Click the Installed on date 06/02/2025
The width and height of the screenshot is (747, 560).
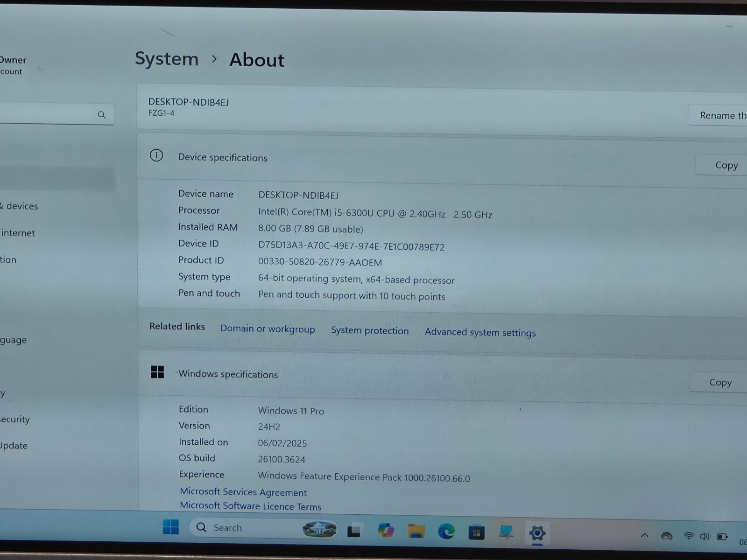point(282,443)
